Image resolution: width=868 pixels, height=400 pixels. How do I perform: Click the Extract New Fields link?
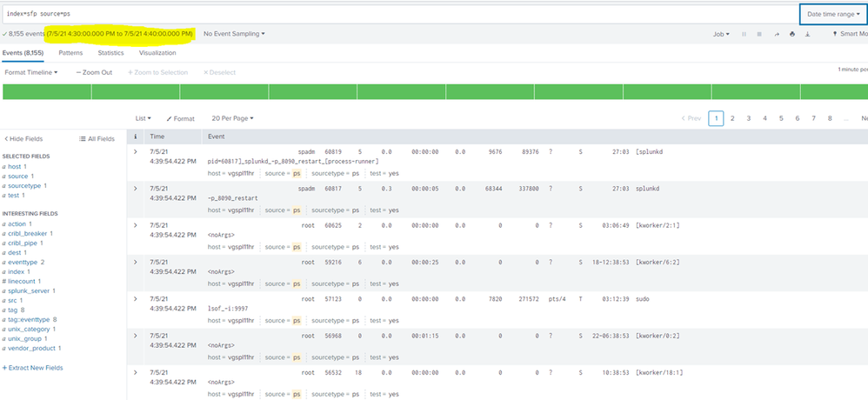33,368
